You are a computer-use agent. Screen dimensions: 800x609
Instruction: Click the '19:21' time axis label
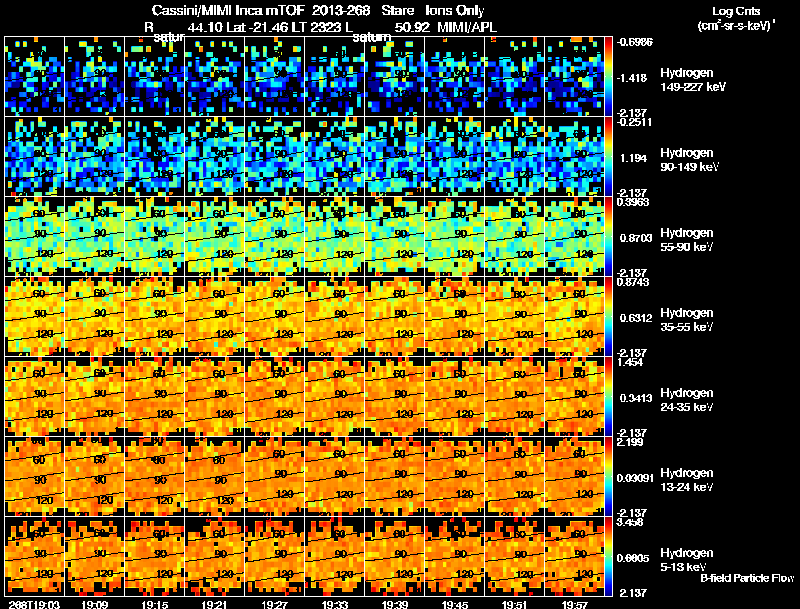pos(214,605)
